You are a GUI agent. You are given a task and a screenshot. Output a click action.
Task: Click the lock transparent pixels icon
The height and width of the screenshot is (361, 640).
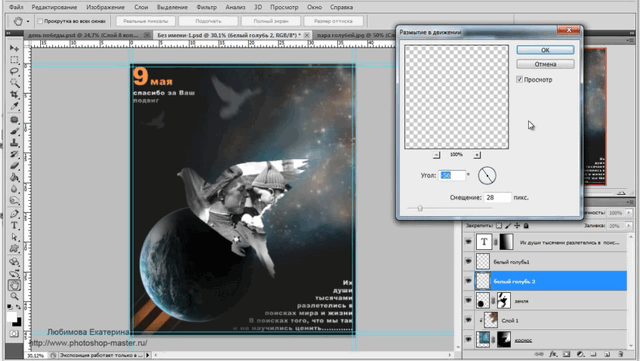pyautogui.click(x=499, y=225)
